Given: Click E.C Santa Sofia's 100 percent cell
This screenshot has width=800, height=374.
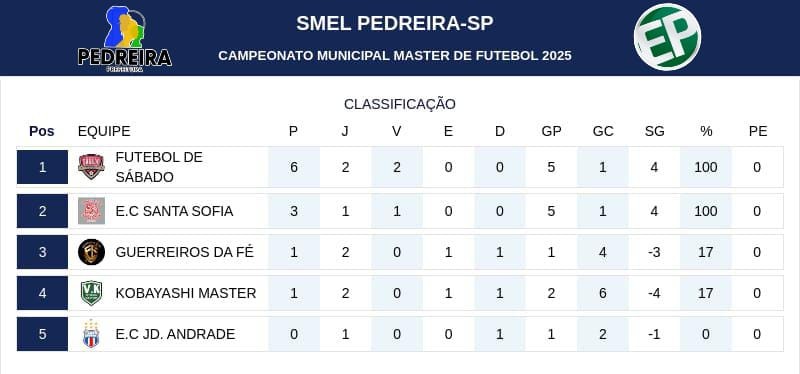Looking at the screenshot, I should click(706, 211).
